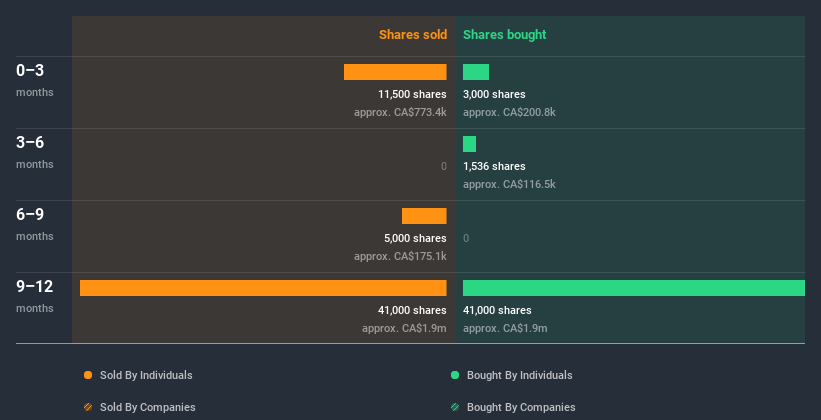This screenshot has width=821, height=420.
Task: Select the 5,000 shares value
Action: [x=415, y=238]
